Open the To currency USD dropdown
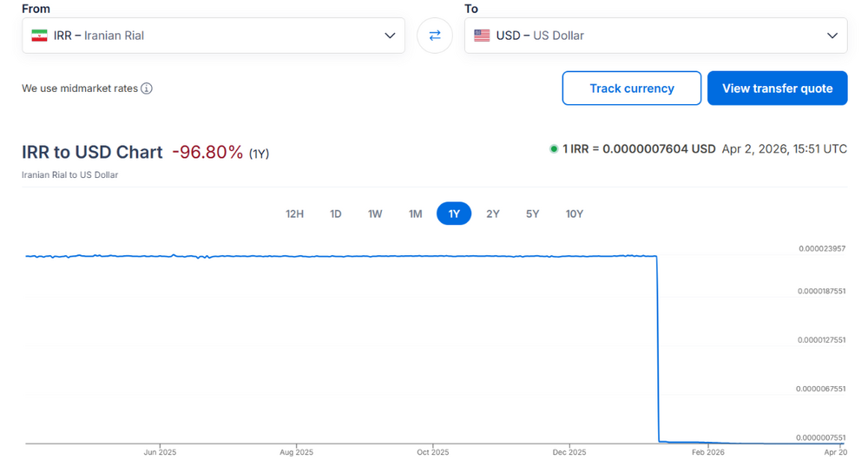This screenshot has width=868, height=460. pos(656,36)
